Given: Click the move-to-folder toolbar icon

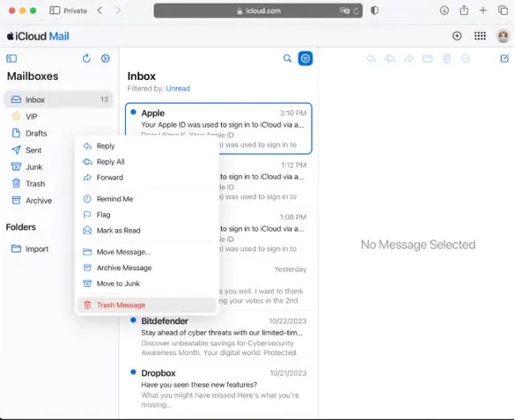Looking at the screenshot, I should coord(427,59).
